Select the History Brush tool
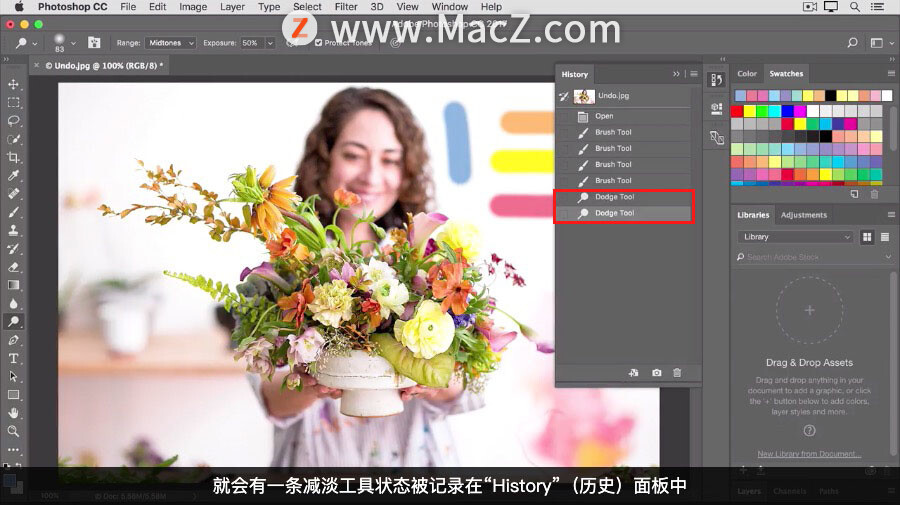 point(13,249)
